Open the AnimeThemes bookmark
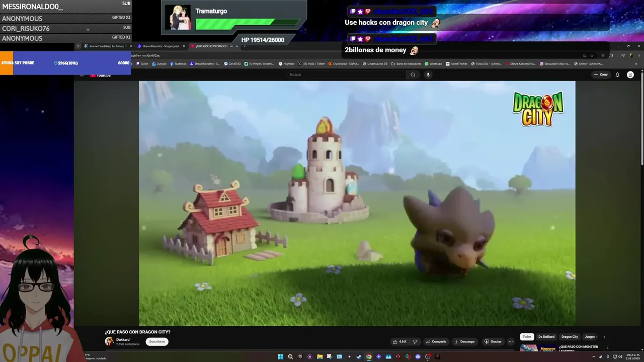Viewport: 644px width, 362px height. point(456,64)
